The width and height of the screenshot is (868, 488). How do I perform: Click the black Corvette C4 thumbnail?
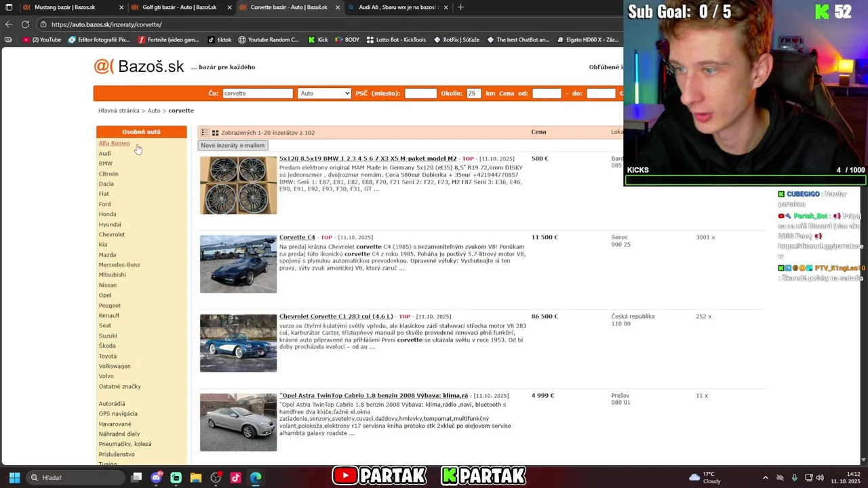(238, 264)
